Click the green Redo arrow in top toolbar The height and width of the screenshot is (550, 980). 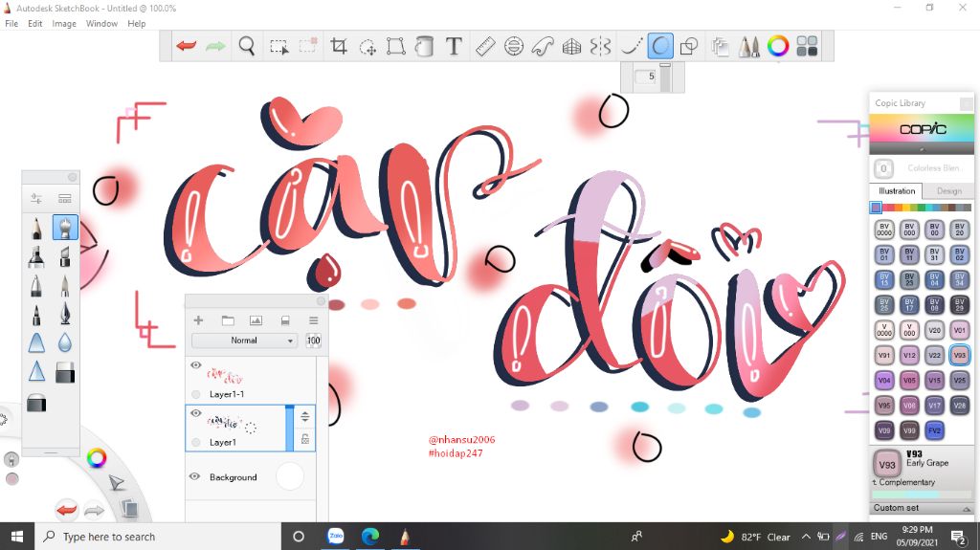click(215, 46)
